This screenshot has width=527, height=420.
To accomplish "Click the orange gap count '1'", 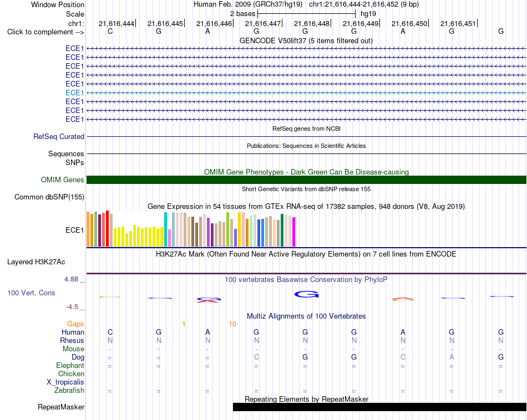I will [184, 324].
